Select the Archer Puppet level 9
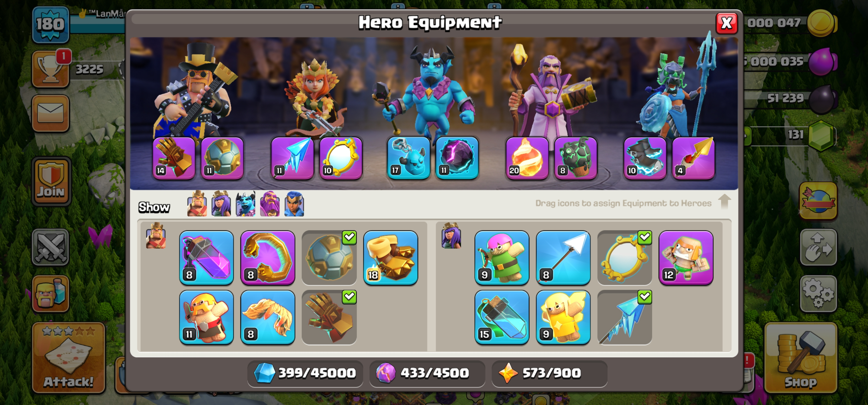This screenshot has width=868, height=405. pyautogui.click(x=502, y=258)
